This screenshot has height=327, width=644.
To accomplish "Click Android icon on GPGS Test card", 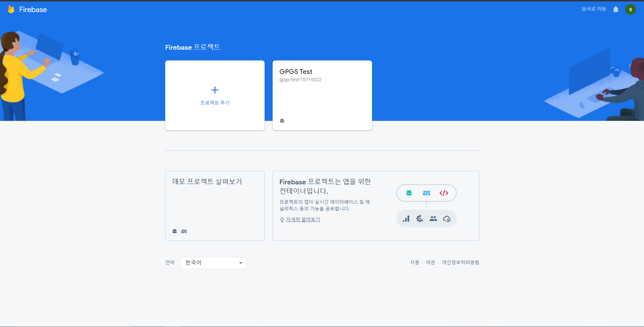I will 282,121.
